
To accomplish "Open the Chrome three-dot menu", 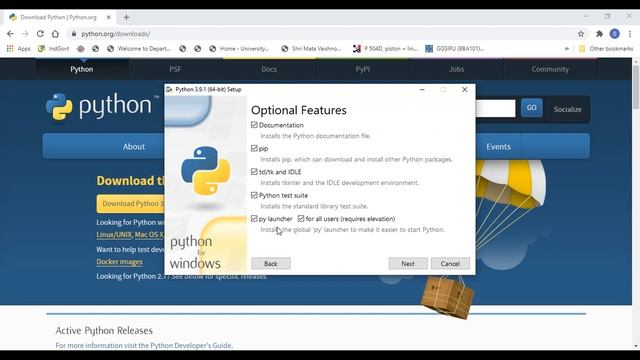I will coord(630,34).
